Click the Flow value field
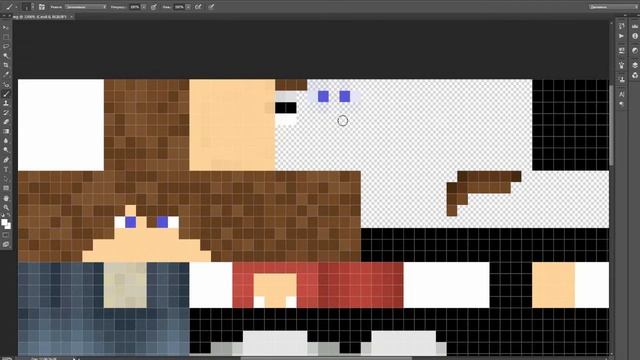This screenshot has width=640, height=360. coord(179,7)
